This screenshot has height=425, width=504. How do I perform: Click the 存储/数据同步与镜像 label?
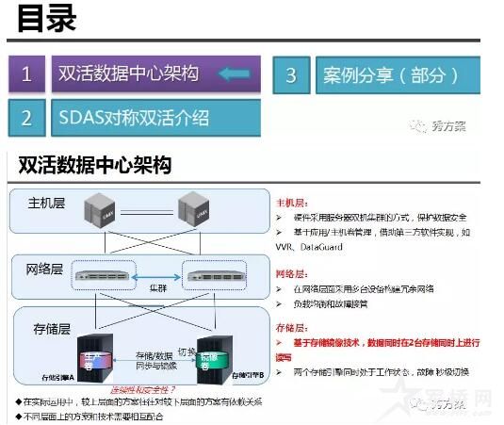pos(156,361)
